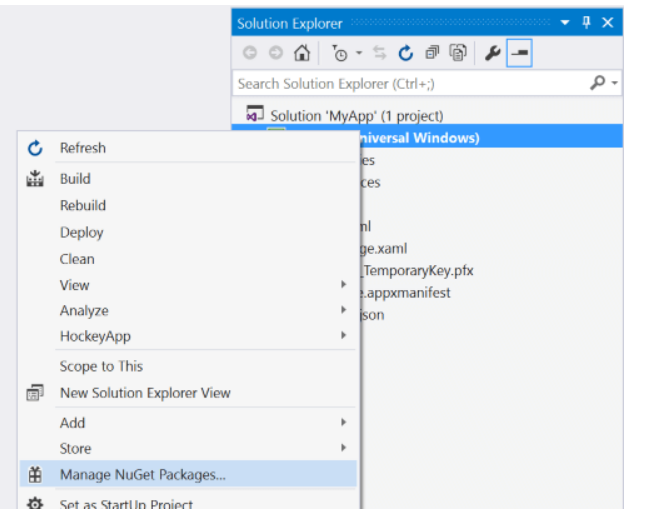The image size is (657, 514).
Task: Click the Back navigation icon in Solution Explorer
Action: [x=250, y=53]
